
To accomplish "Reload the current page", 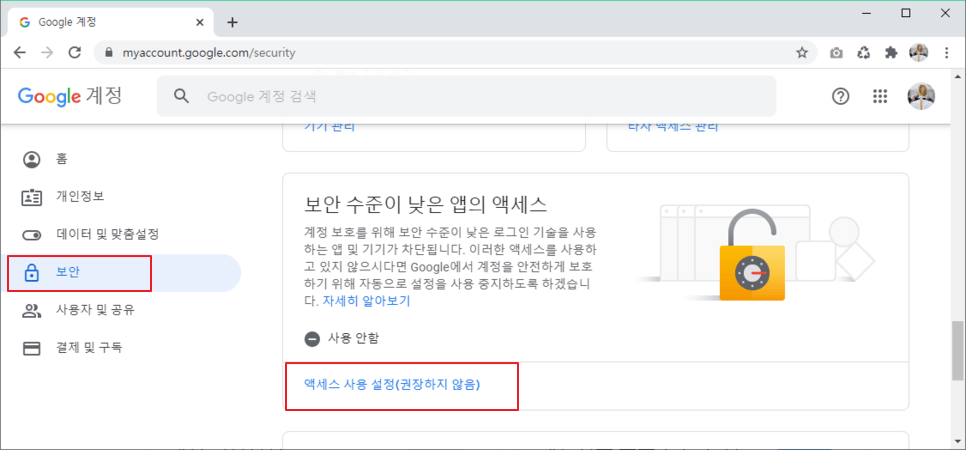I will coord(75,52).
